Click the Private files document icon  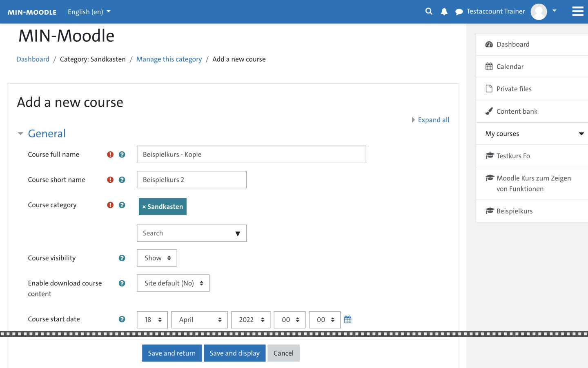coord(489,89)
